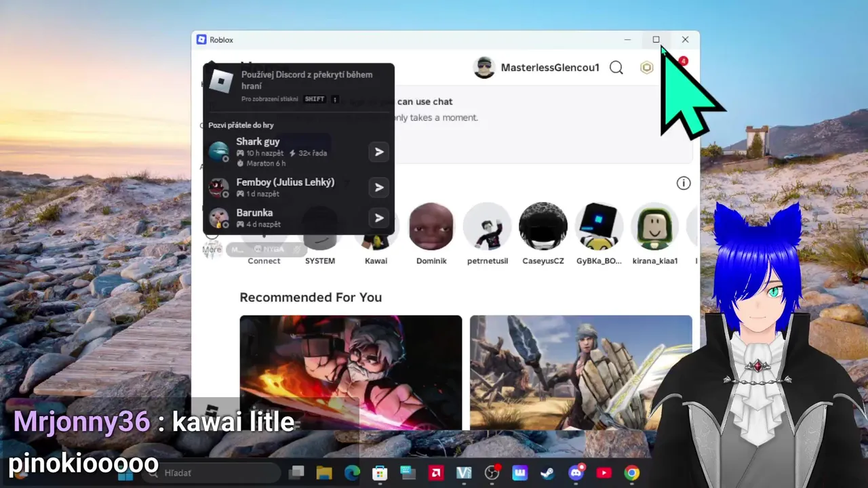Launch Microsoft Edge from the taskbar
868x488 pixels.
(x=352, y=473)
